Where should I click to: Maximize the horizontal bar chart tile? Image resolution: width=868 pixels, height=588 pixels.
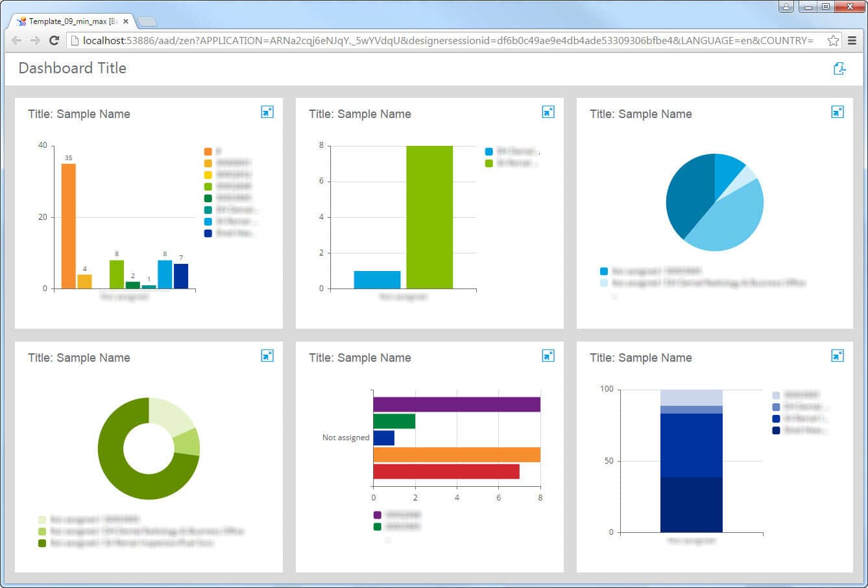click(548, 356)
